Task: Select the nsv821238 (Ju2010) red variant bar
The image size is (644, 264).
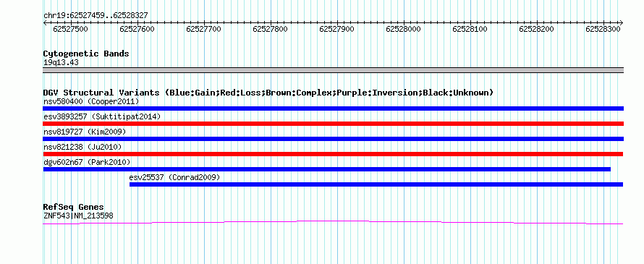Action: (x=333, y=154)
